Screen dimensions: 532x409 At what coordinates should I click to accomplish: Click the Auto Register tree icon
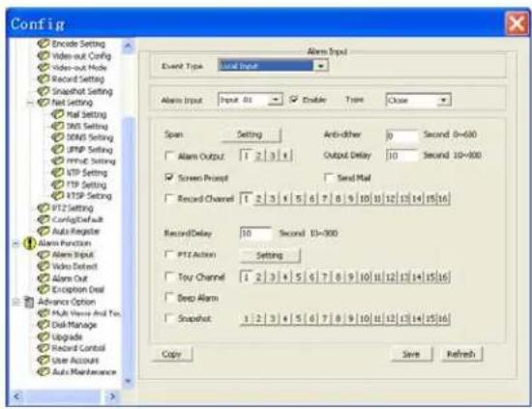(x=44, y=231)
